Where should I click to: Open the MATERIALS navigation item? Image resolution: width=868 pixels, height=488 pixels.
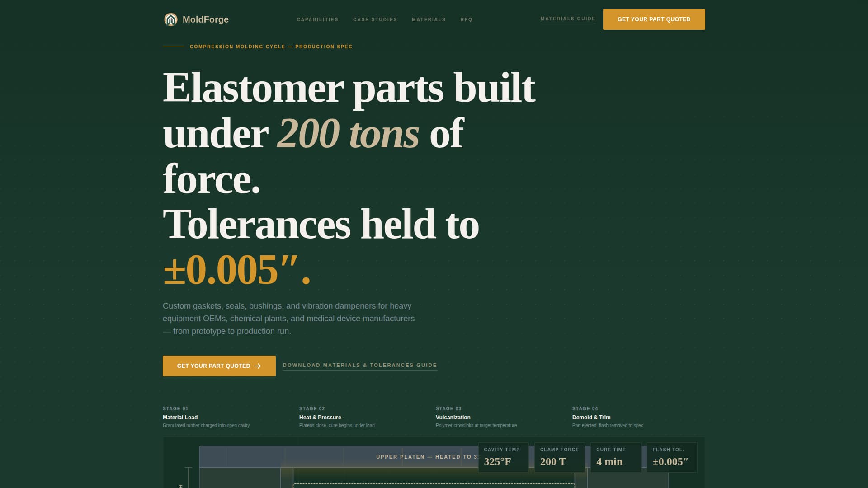click(428, 19)
